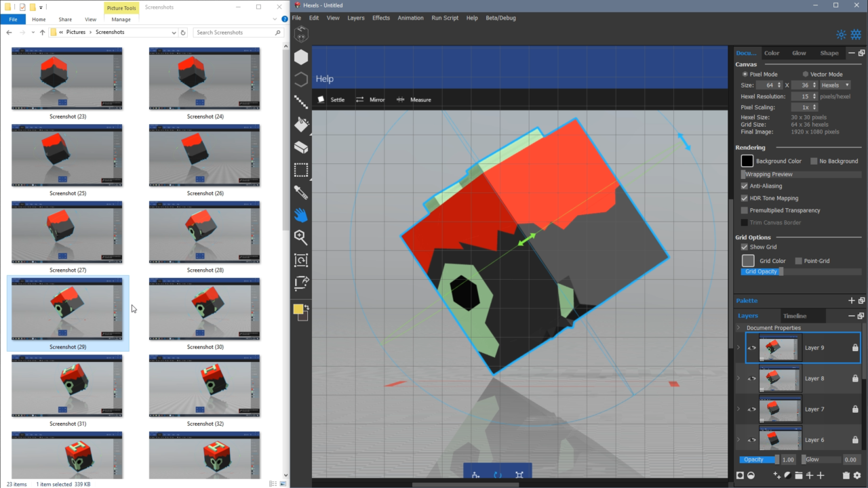Click the Measure button
Image resolution: width=868 pixels, height=488 pixels.
click(x=420, y=100)
